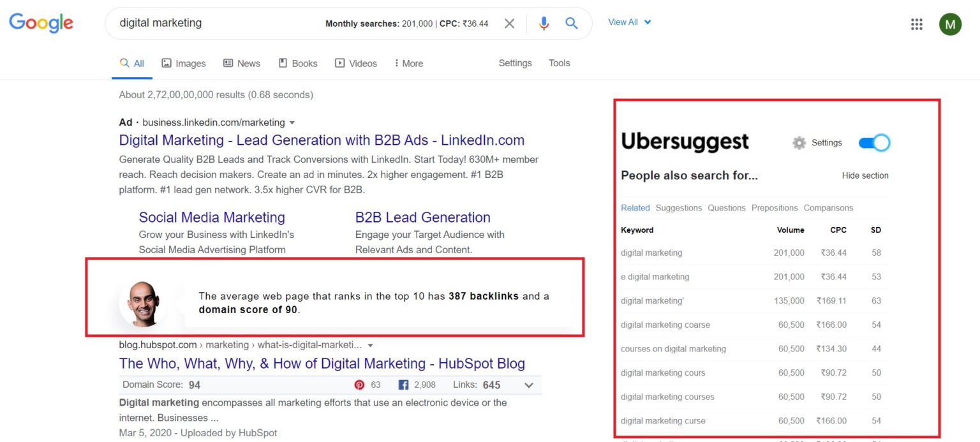Click the Keyword column header
Image resolution: width=980 pixels, height=442 pixels.
coord(637,230)
